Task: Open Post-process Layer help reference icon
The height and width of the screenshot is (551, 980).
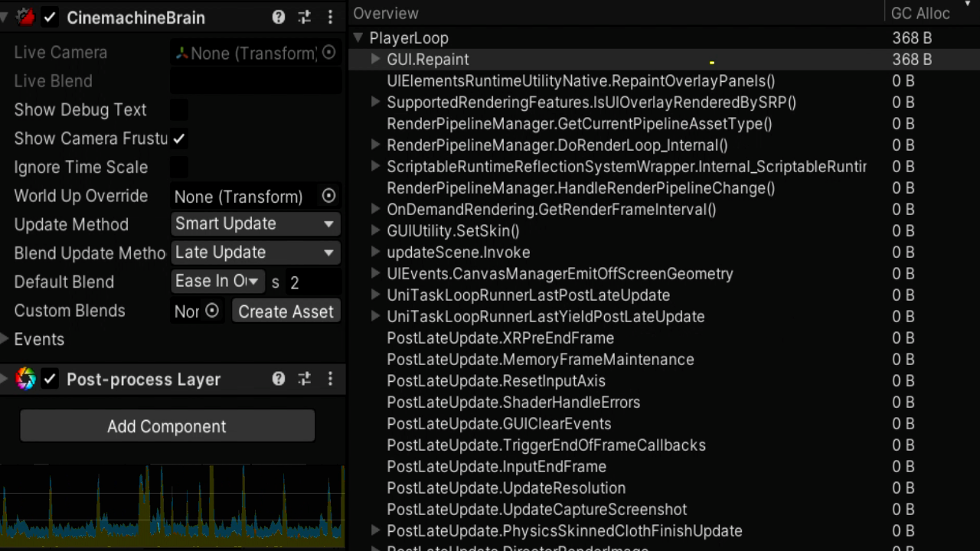Action: click(x=279, y=379)
